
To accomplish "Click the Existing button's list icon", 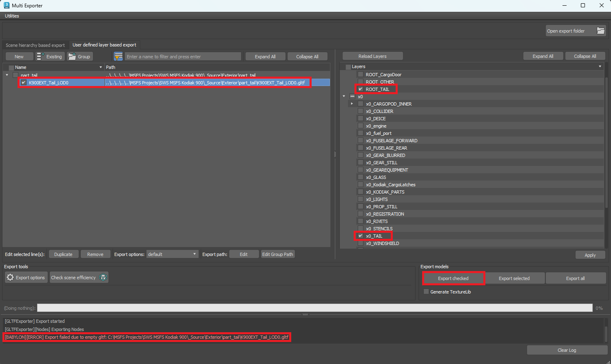I will [40, 56].
